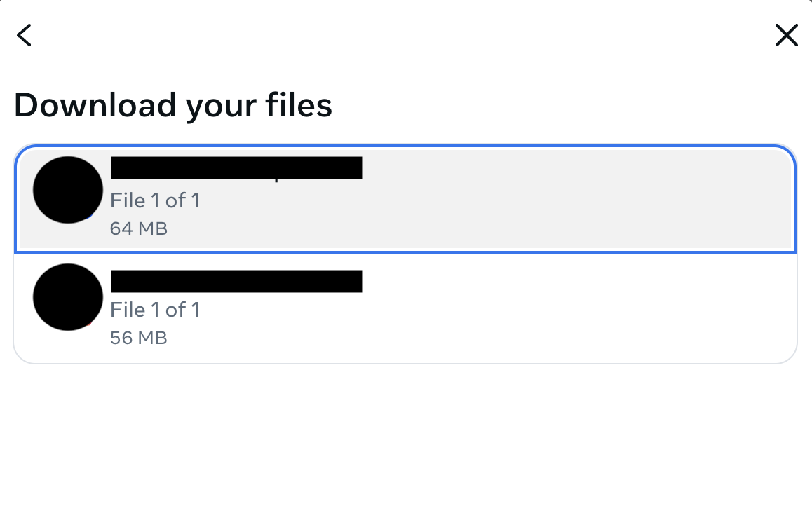Viewport: 812px width, 527px height.
Task: Click the redacted name above 64 MB
Action: pyautogui.click(x=236, y=168)
